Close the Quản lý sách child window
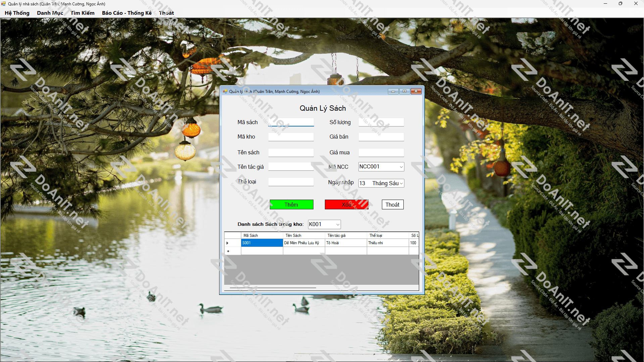Screen dimensions: 644x362 pos(416,91)
